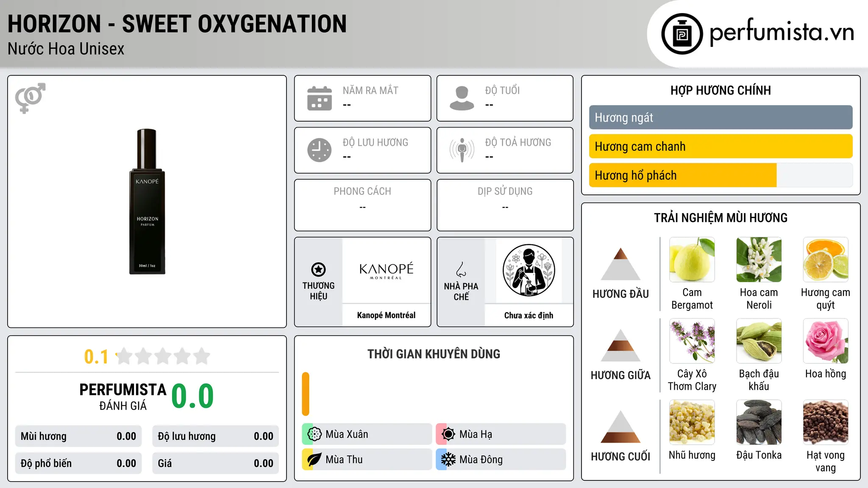Select the Mùa Thu season button
Screen dimensions: 868x488
[367, 460]
